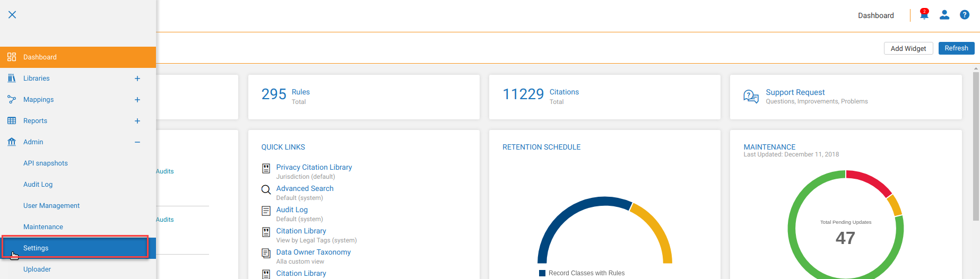Open the Privacy Citation Library link

(314, 167)
